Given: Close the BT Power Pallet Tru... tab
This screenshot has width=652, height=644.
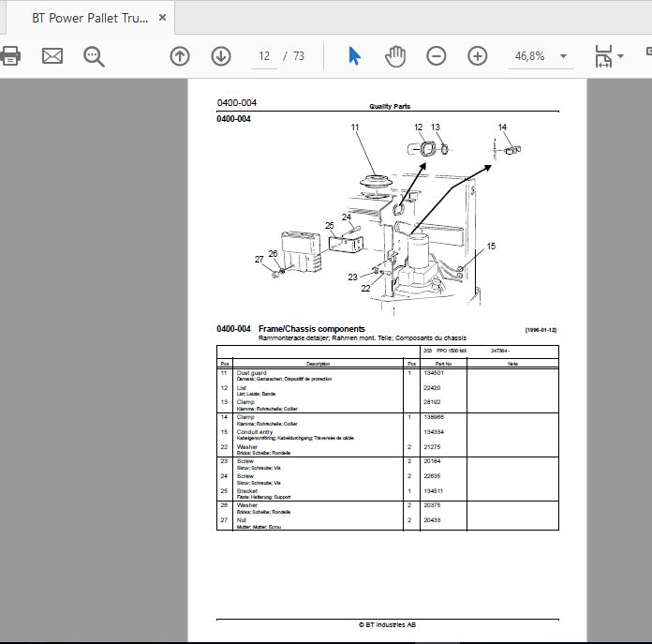Looking at the screenshot, I should point(163,18).
